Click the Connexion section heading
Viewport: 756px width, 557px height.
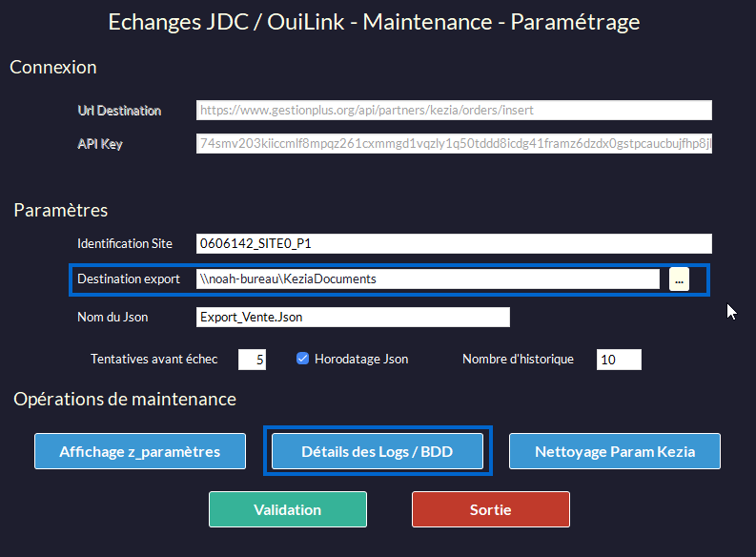click(53, 68)
